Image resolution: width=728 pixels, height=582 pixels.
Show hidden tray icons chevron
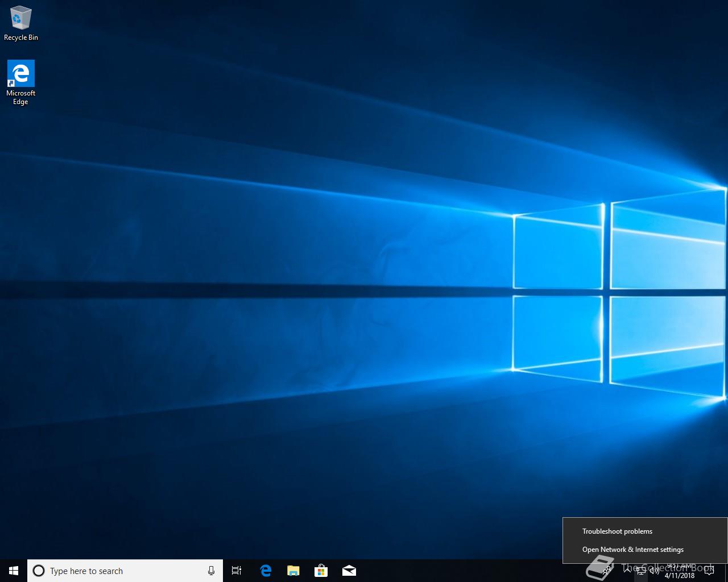627,571
